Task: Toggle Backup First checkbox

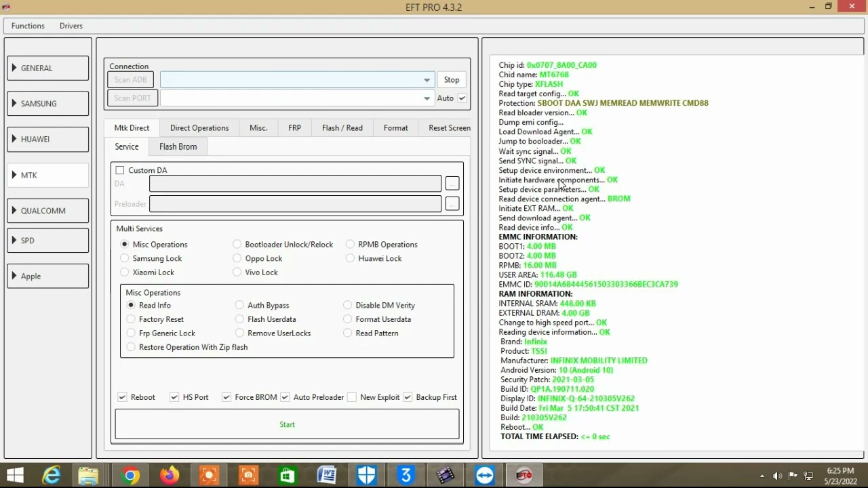Action: 408,397
